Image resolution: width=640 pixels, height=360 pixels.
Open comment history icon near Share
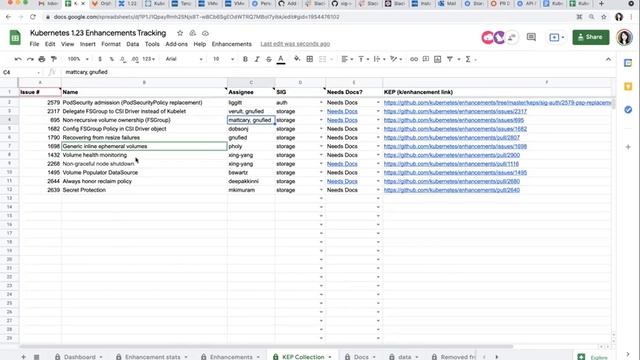tap(531, 37)
